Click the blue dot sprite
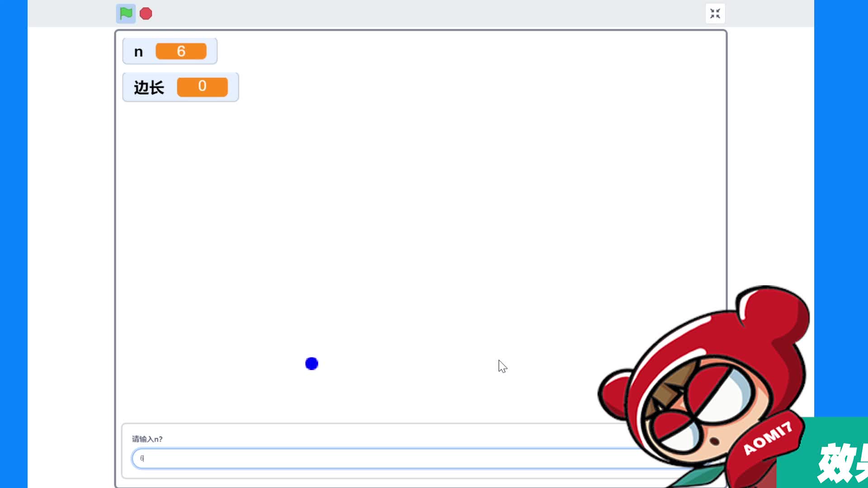Image resolution: width=868 pixels, height=488 pixels. tap(312, 363)
